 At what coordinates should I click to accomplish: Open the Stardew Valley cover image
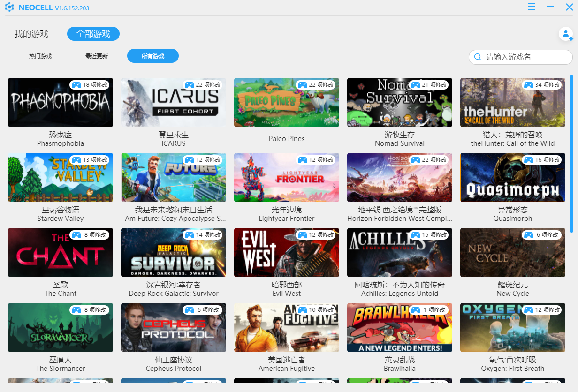tap(61, 177)
